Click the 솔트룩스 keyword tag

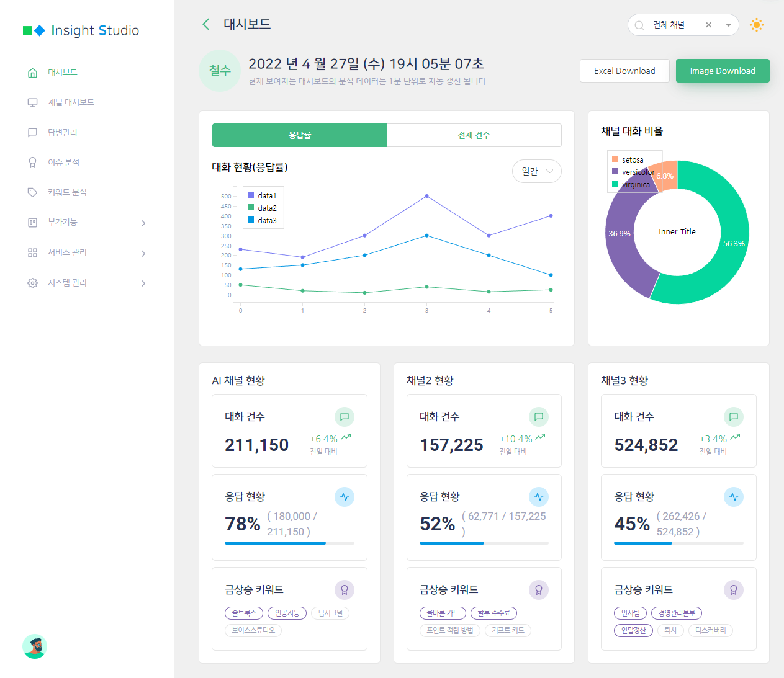[244, 613]
